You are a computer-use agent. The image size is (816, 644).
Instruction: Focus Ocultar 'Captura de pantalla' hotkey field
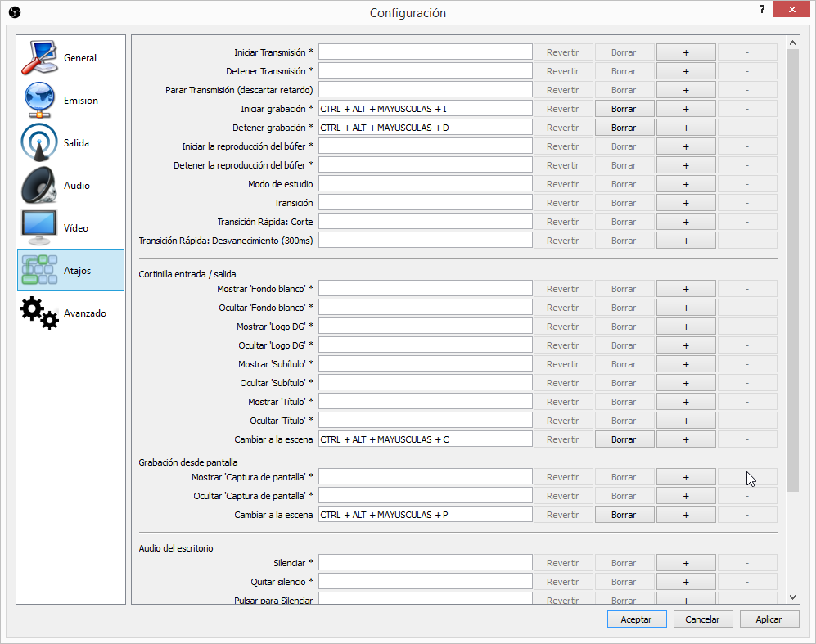425,495
